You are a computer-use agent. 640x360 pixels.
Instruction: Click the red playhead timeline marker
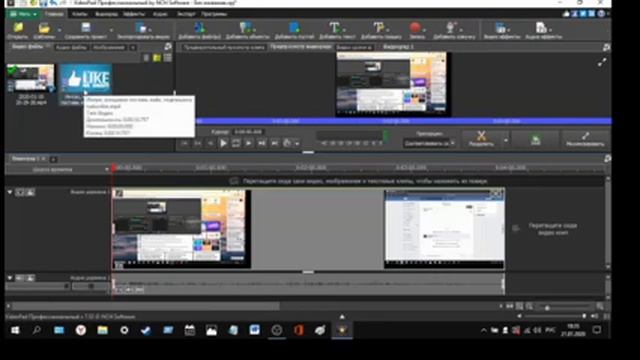114,168
